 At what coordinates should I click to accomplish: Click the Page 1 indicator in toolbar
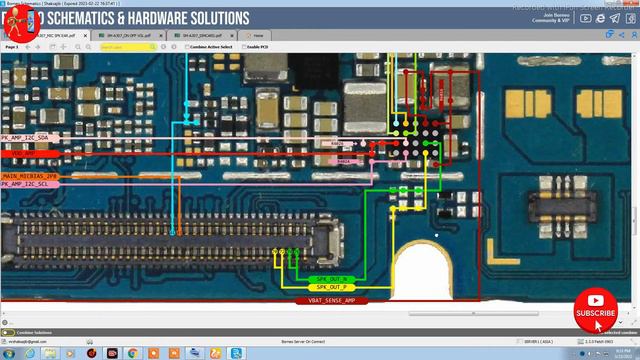11,47
